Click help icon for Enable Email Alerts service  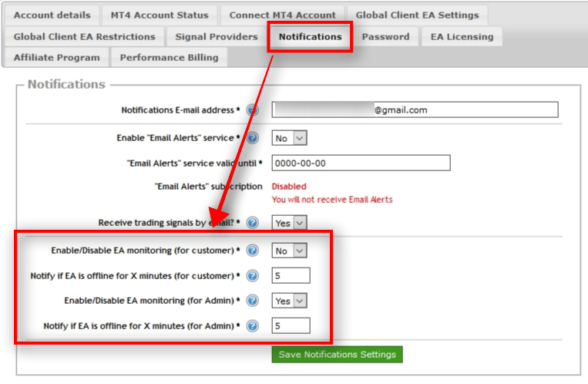(x=253, y=138)
